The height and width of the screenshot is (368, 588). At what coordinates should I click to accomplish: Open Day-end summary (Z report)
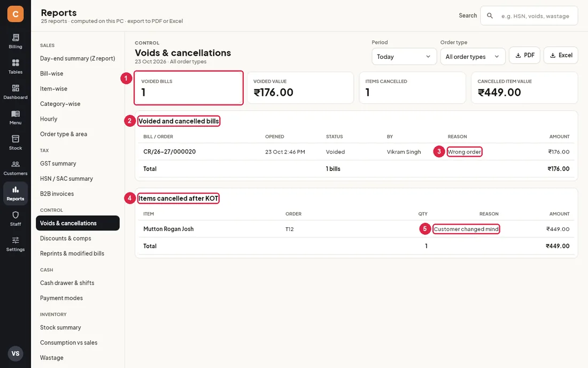[x=78, y=58]
